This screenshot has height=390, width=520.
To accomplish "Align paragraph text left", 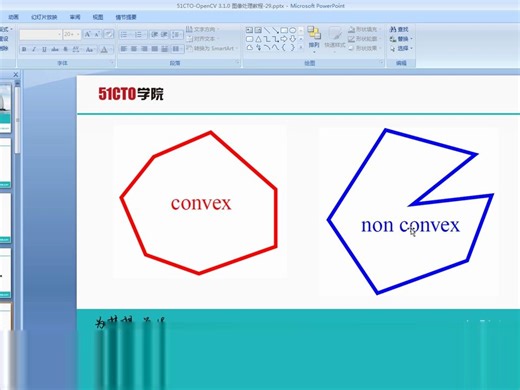I will [x=124, y=49].
